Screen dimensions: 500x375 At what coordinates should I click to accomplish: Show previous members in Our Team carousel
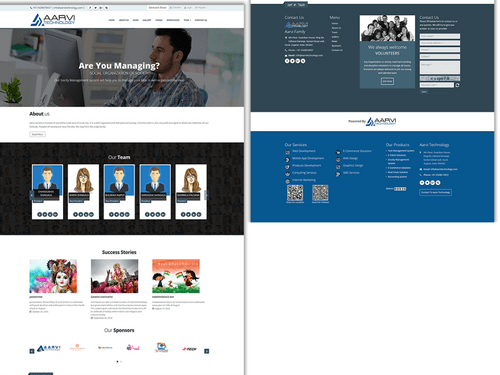(32, 194)
